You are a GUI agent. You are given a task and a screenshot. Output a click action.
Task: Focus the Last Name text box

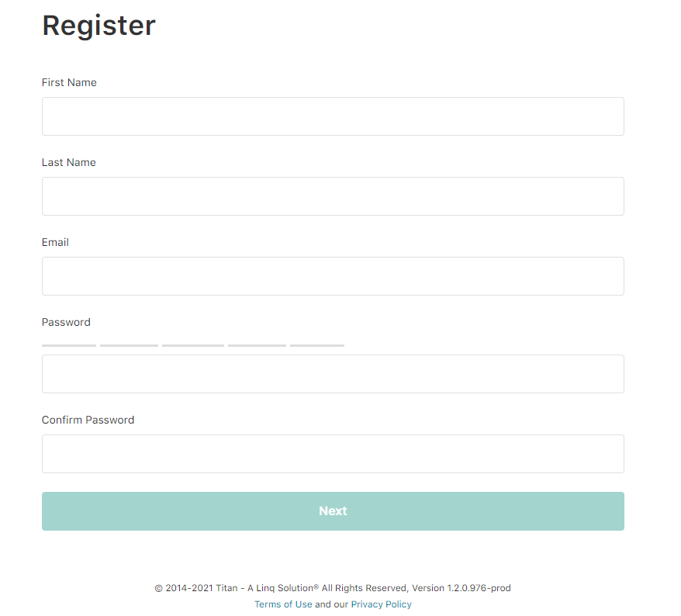click(333, 196)
